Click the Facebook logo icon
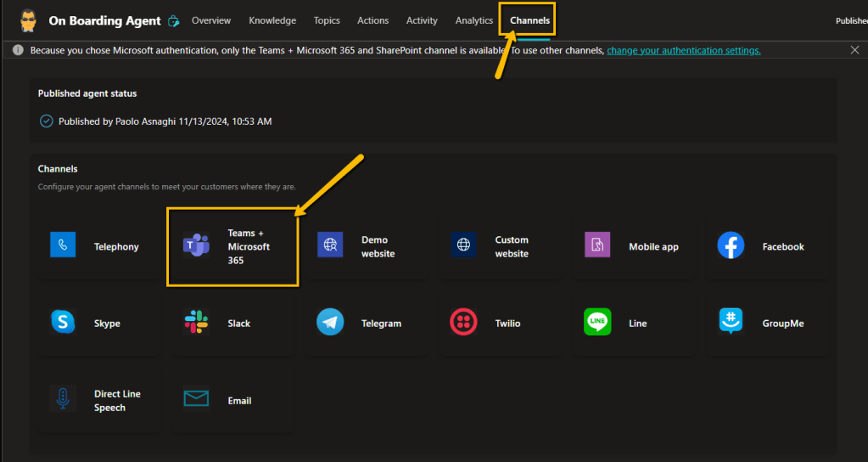The image size is (868, 462). (731, 246)
